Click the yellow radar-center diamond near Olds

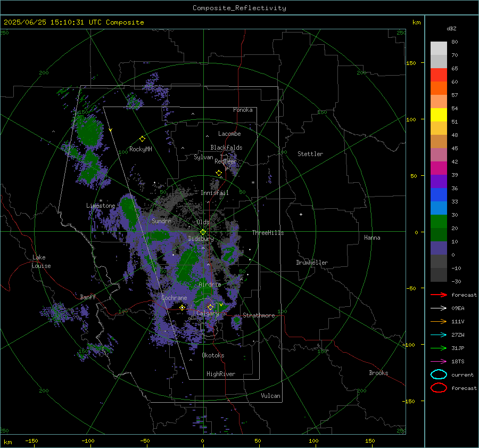tap(203, 232)
